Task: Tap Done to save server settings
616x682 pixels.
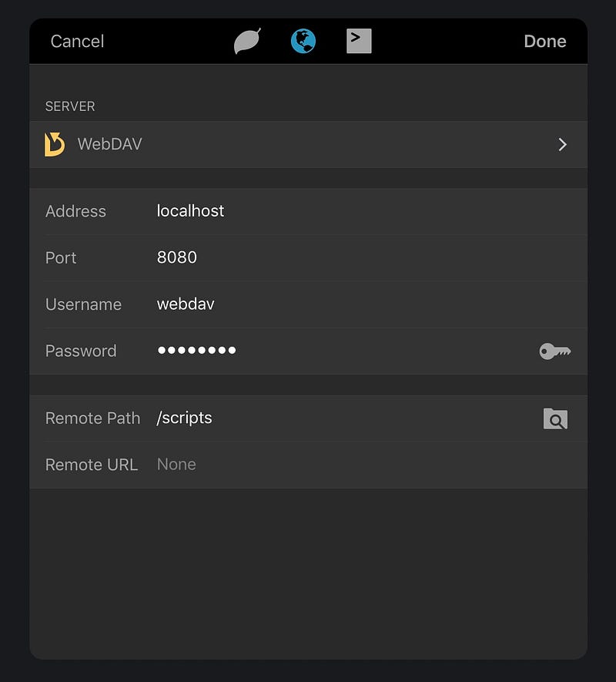Action: [x=544, y=42]
